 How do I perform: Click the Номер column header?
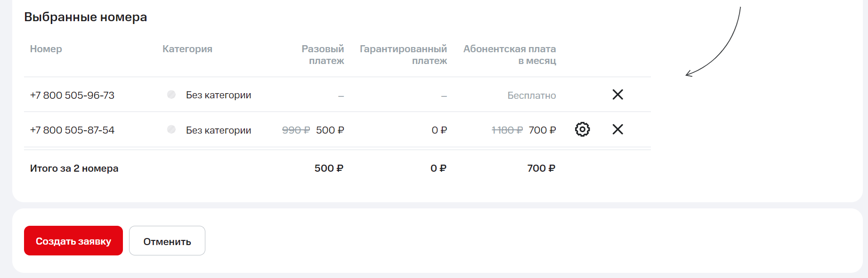point(46,49)
